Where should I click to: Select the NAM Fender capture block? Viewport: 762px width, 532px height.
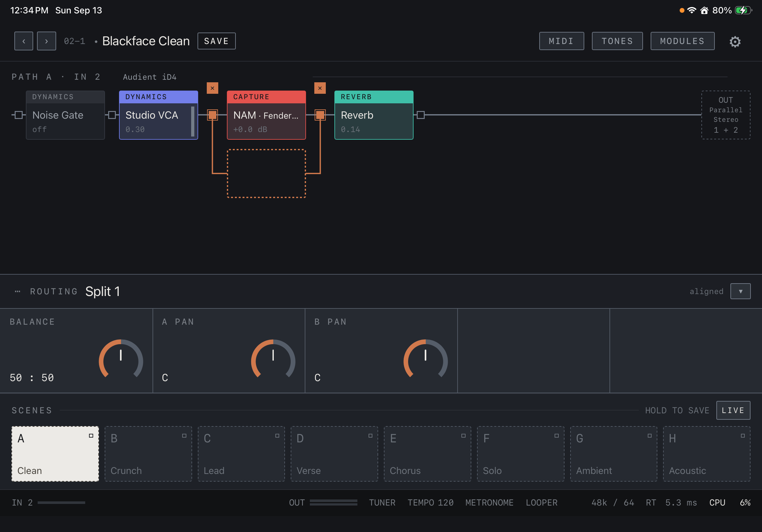point(266,115)
